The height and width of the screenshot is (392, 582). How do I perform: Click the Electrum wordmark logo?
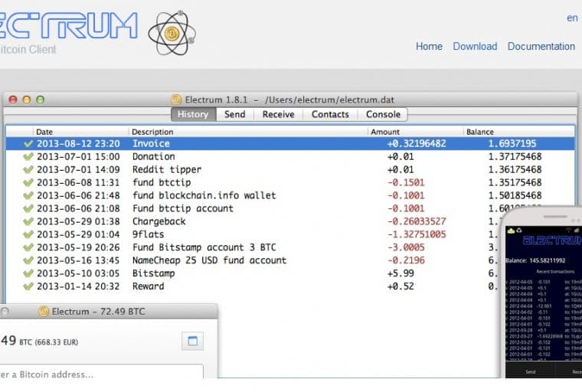point(69,25)
